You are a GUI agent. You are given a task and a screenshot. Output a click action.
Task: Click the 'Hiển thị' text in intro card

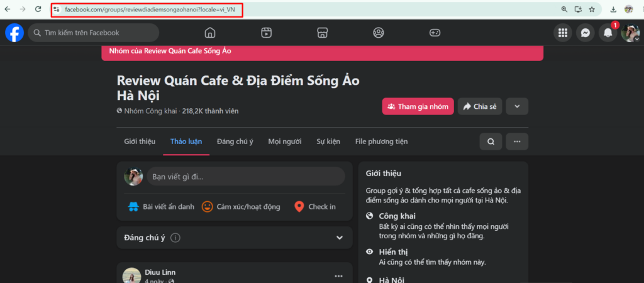pos(393,252)
